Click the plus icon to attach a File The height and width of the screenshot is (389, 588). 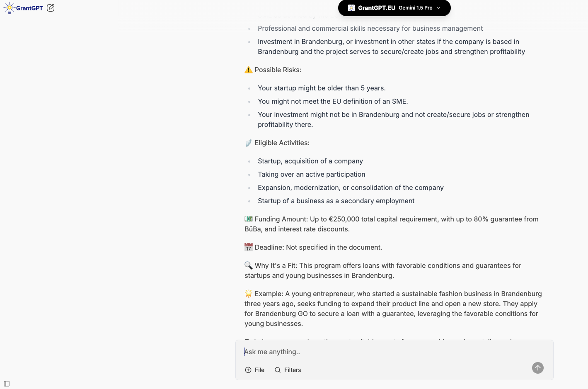[x=248, y=370]
